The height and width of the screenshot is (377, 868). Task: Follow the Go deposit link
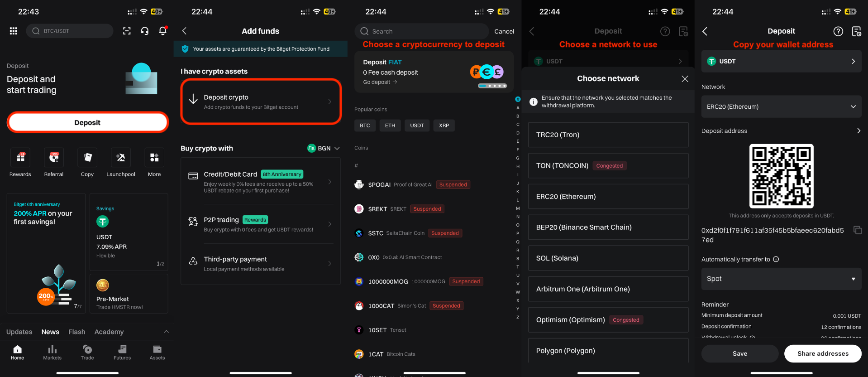click(380, 82)
